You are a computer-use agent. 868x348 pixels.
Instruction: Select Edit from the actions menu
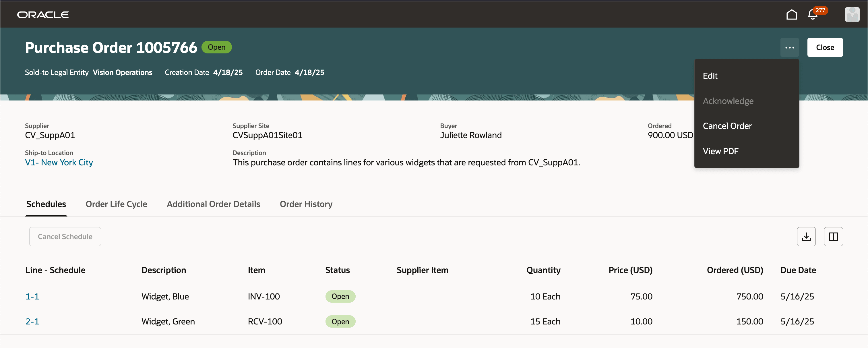(710, 76)
